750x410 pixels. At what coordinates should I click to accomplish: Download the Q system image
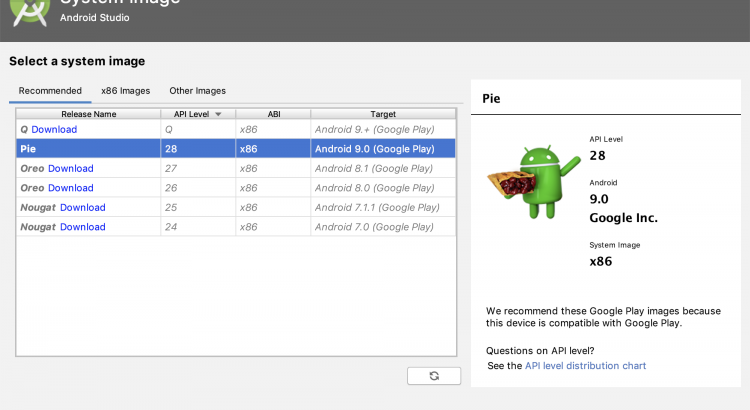pos(54,130)
